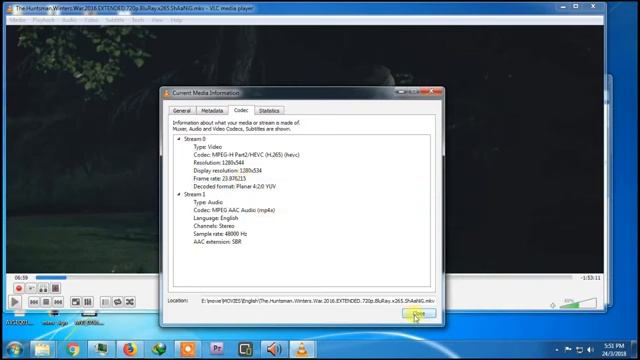
Task: Select the Display resolution row
Action: point(228,171)
